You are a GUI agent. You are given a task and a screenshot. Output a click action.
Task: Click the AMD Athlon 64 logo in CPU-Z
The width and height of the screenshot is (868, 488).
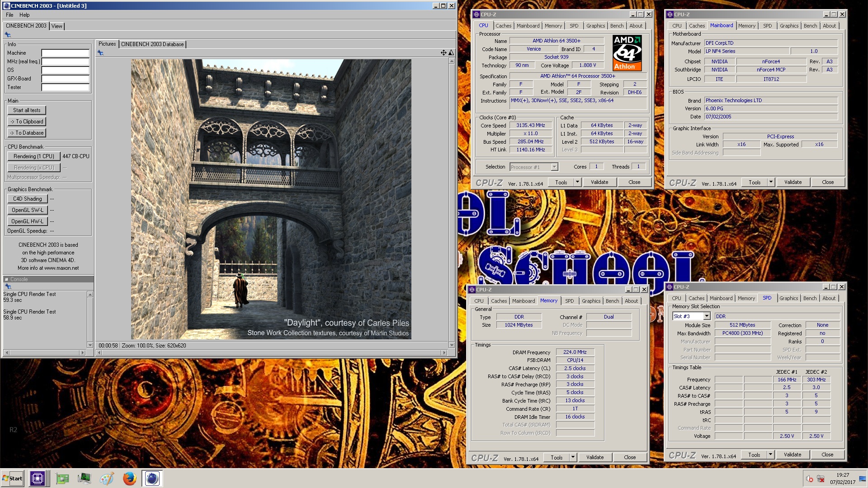(x=627, y=53)
